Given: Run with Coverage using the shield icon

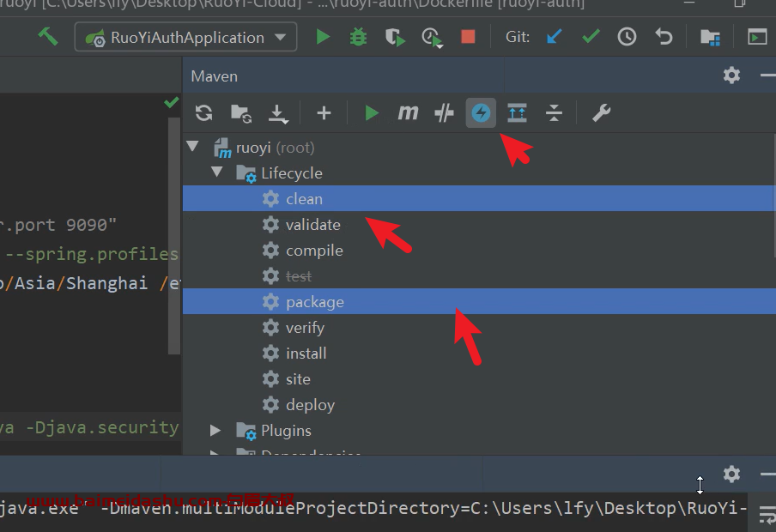Looking at the screenshot, I should point(395,37).
